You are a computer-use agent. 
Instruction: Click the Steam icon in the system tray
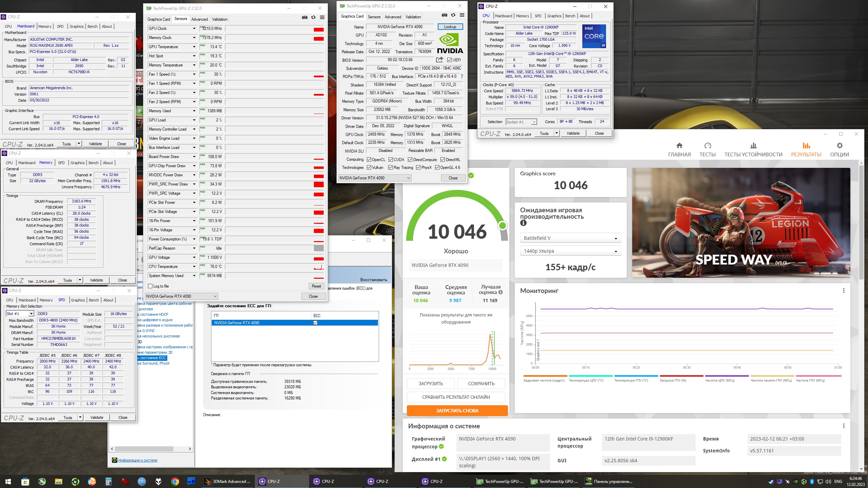(x=771, y=481)
